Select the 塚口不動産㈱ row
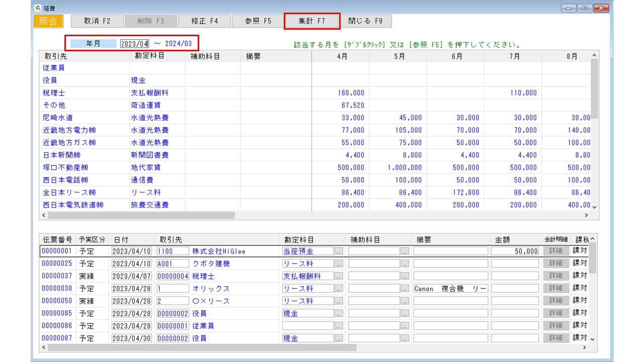644x362 pixels. 314,167
